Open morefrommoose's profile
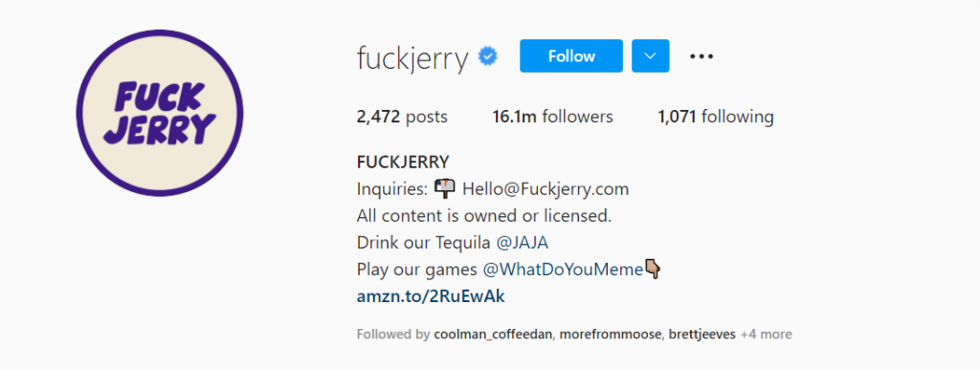 [x=610, y=334]
